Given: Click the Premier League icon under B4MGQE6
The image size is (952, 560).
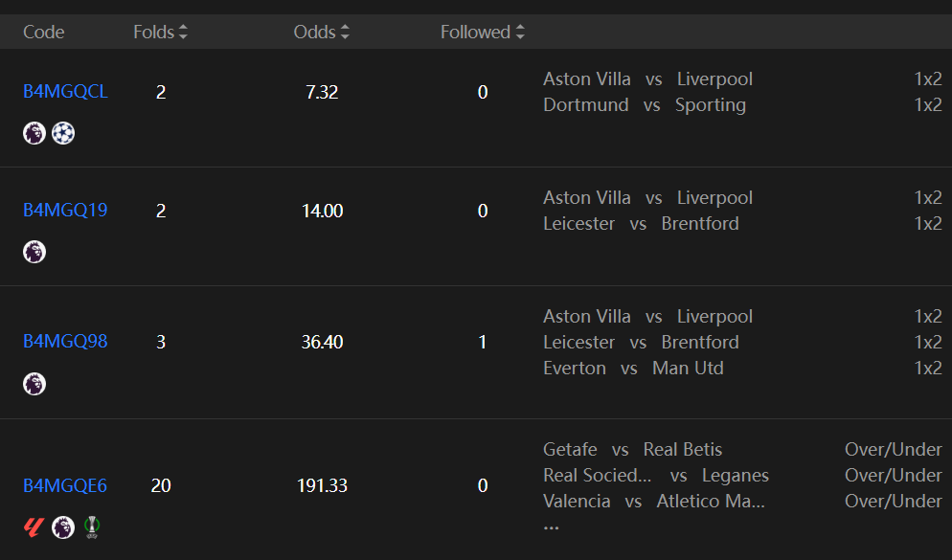Looking at the screenshot, I should [63, 526].
